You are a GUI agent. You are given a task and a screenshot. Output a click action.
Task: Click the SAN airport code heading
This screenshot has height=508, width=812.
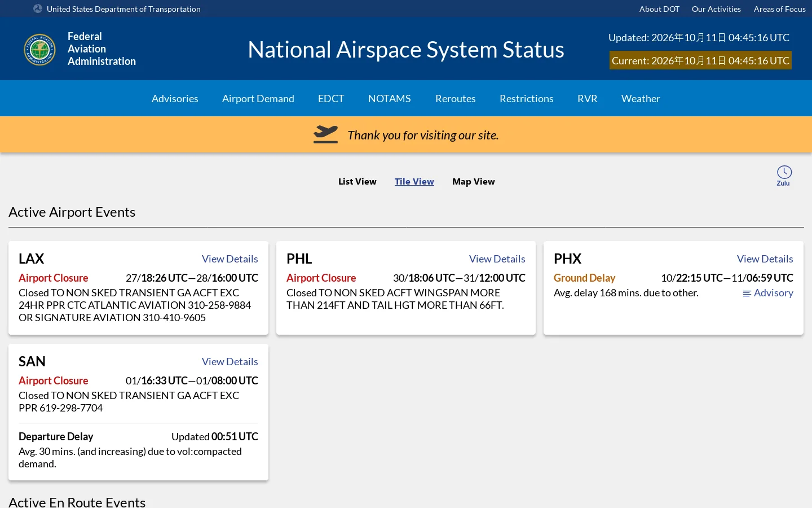32,361
